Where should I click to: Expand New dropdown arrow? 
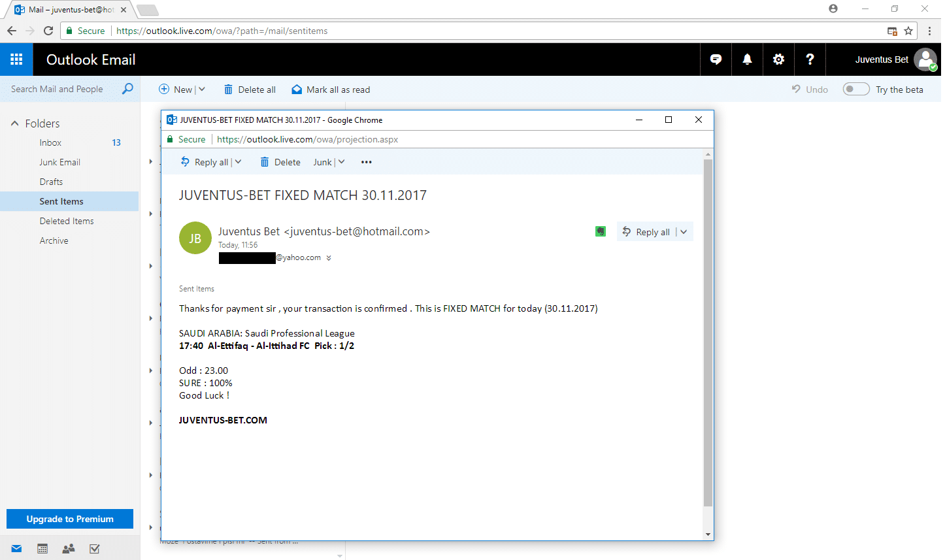pos(202,89)
